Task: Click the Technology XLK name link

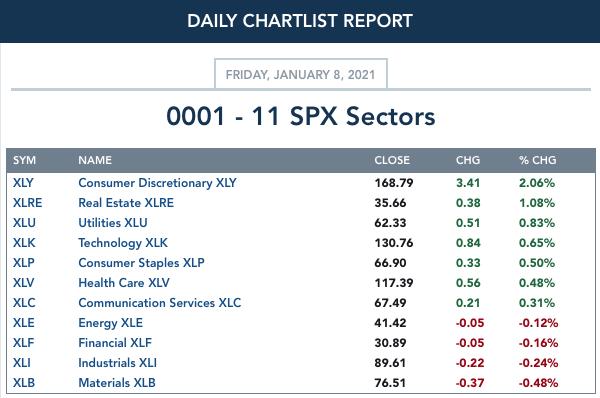Action: pyautogui.click(x=123, y=243)
